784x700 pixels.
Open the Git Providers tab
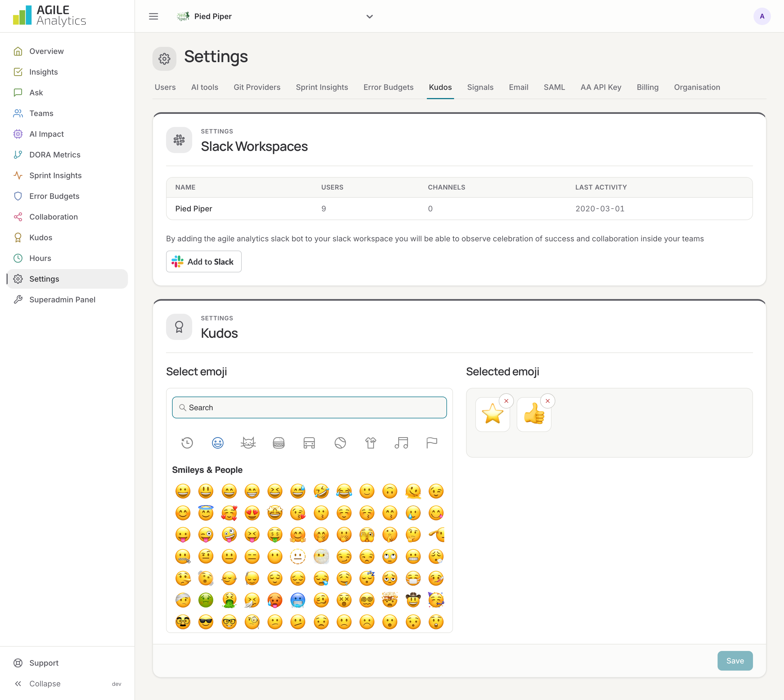coord(257,87)
